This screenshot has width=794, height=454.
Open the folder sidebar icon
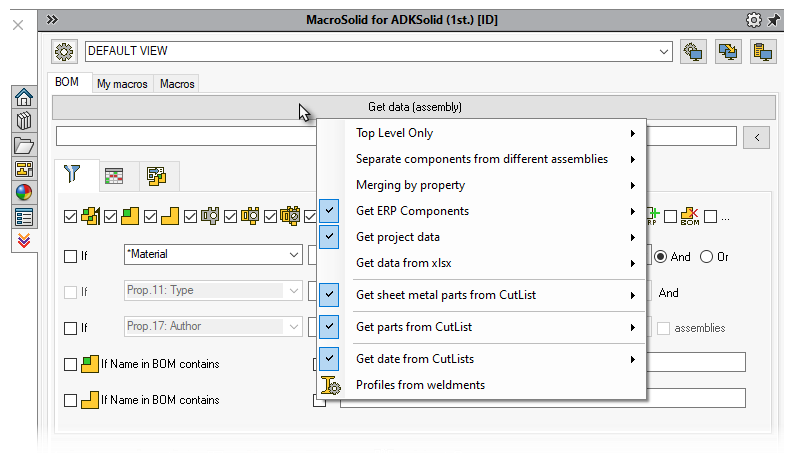click(24, 145)
